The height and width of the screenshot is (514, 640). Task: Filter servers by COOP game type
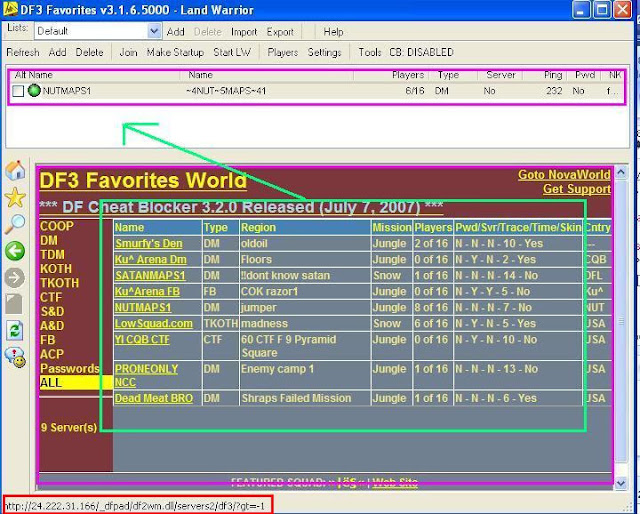[57, 226]
